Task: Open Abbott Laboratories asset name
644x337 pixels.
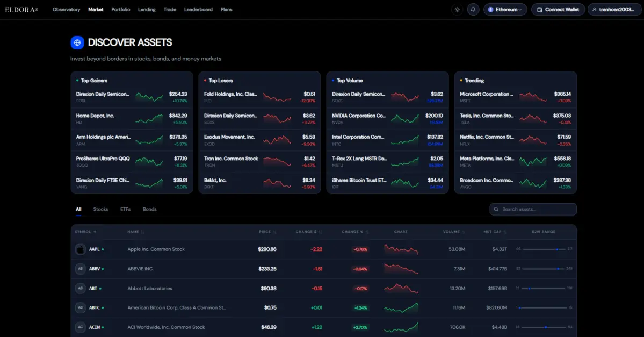Action: coord(150,288)
